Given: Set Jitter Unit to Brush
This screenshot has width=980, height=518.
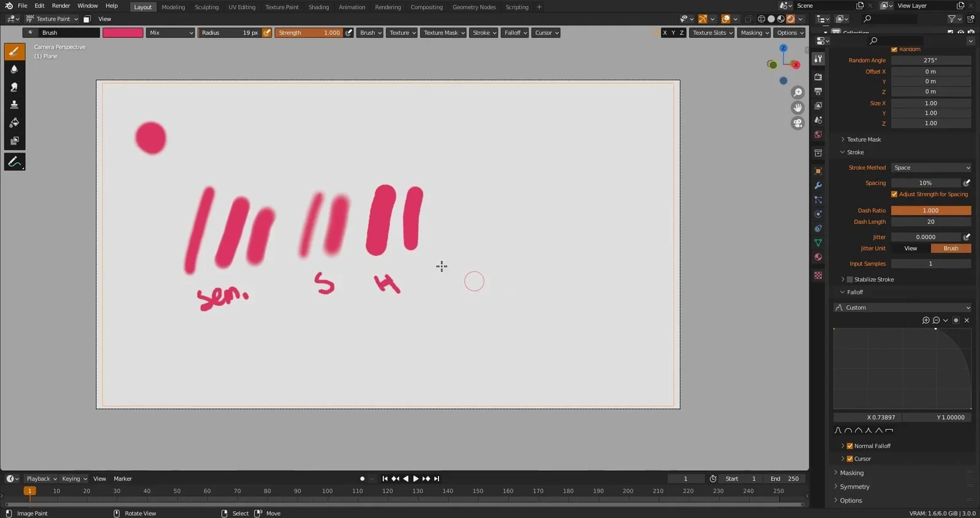Looking at the screenshot, I should [x=951, y=249].
